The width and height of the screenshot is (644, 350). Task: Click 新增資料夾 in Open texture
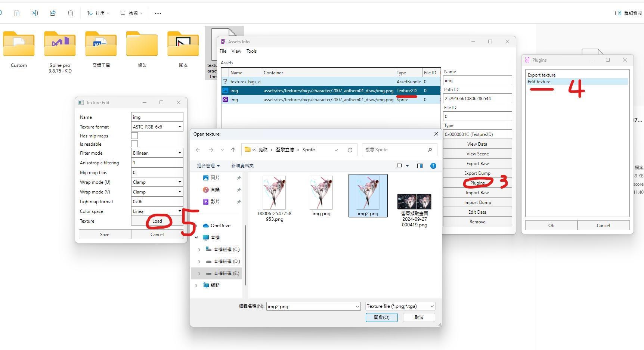pyautogui.click(x=242, y=166)
